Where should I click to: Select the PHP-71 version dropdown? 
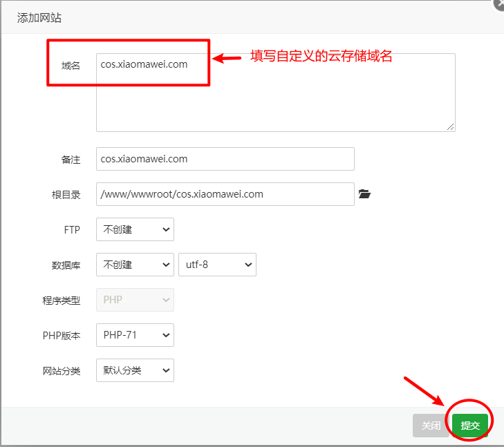tap(135, 335)
